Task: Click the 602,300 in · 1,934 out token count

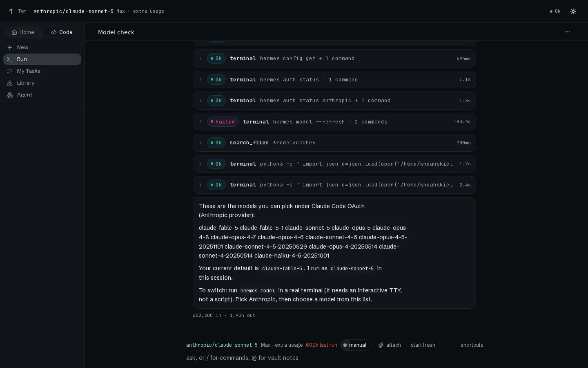Action: click(224, 316)
